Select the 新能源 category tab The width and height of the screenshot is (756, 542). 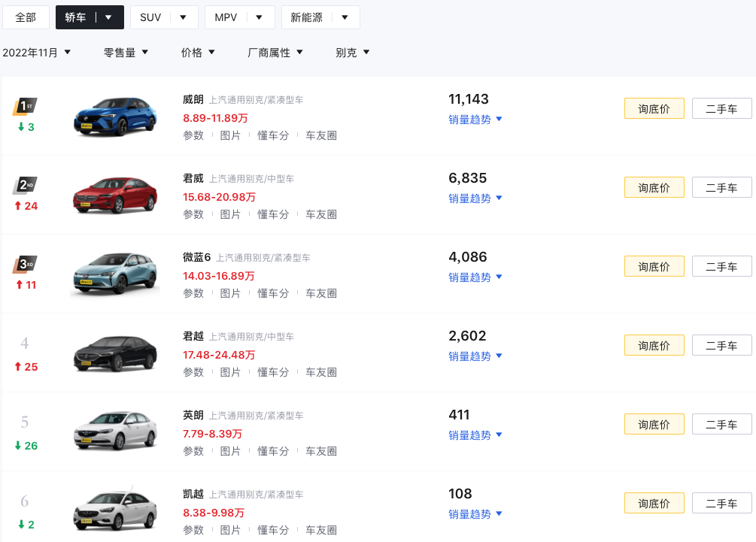pos(320,17)
